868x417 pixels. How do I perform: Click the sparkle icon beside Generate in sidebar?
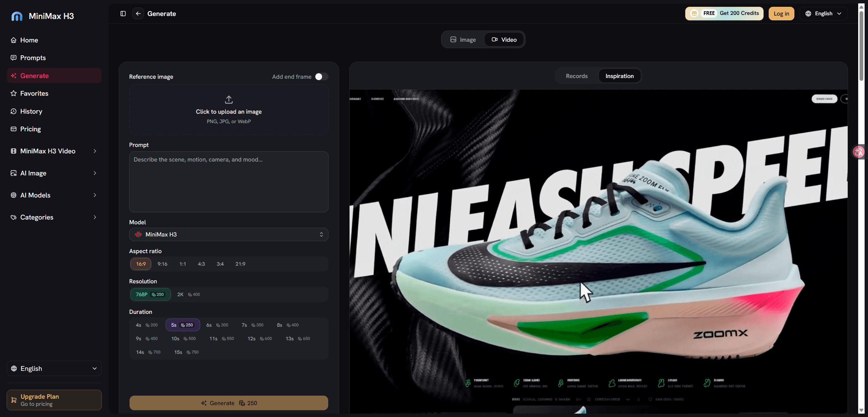tap(14, 76)
